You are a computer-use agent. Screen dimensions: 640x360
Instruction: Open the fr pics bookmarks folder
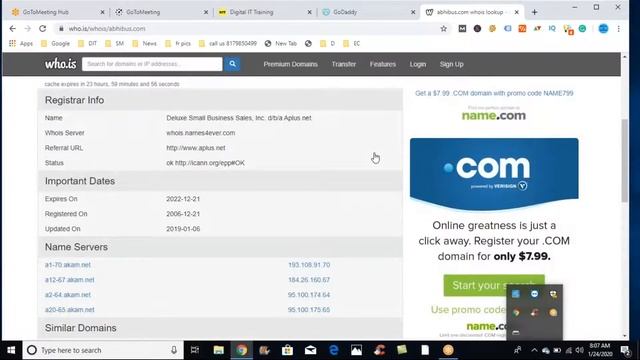click(x=178, y=43)
